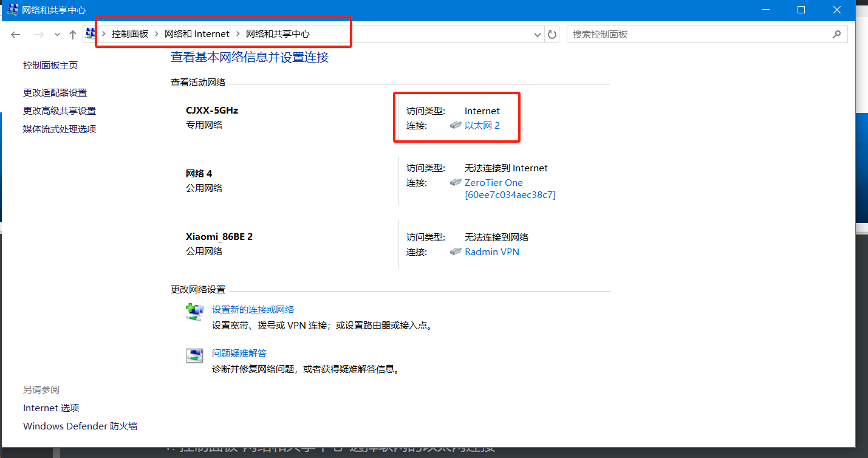The image size is (868, 458).
Task: Open 控制面板主页 link
Action: (x=50, y=66)
